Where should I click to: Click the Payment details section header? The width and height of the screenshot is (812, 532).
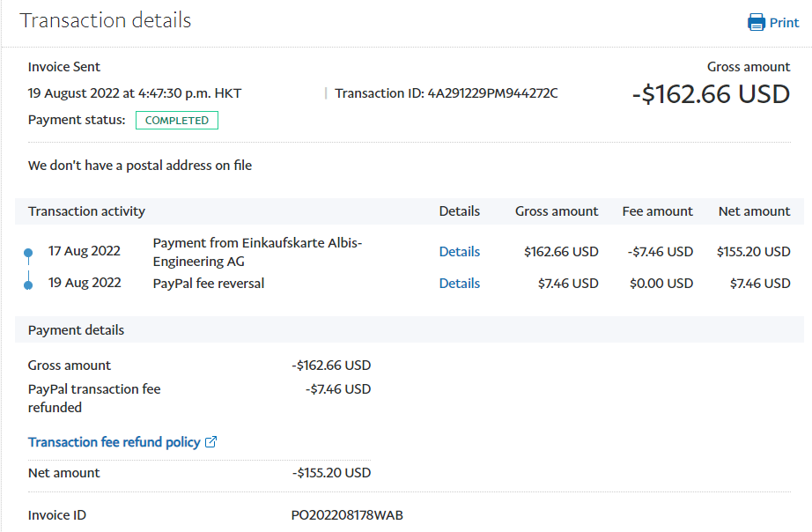[x=77, y=330]
